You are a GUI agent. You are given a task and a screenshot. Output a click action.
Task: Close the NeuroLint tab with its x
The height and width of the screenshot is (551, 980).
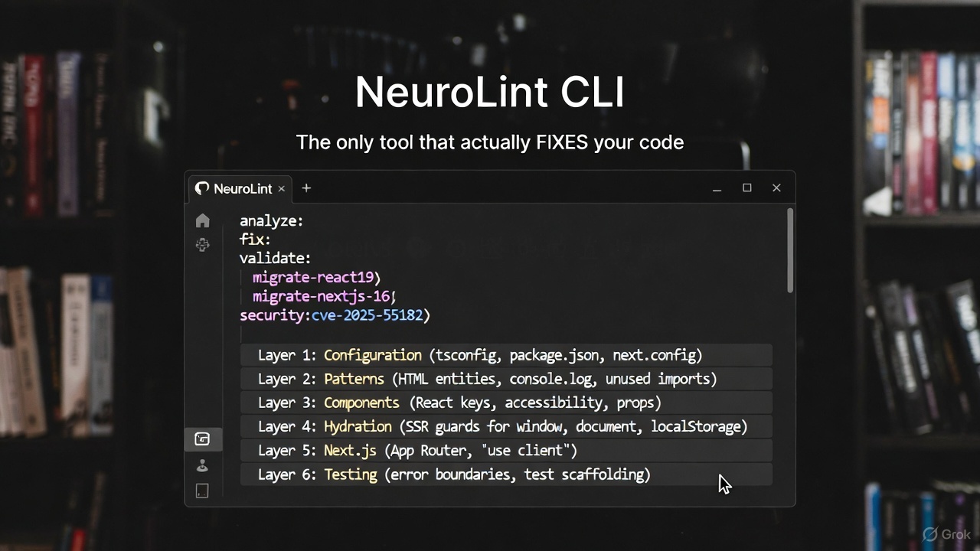click(281, 188)
